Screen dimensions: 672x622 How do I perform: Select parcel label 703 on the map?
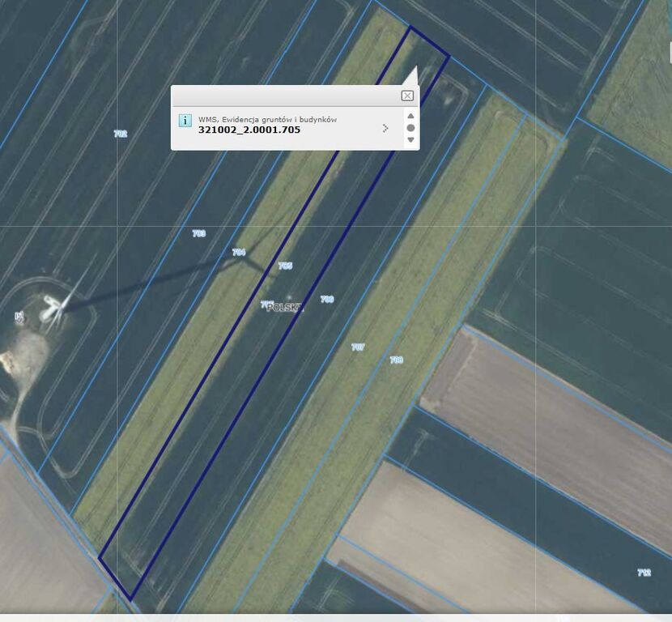(x=198, y=233)
